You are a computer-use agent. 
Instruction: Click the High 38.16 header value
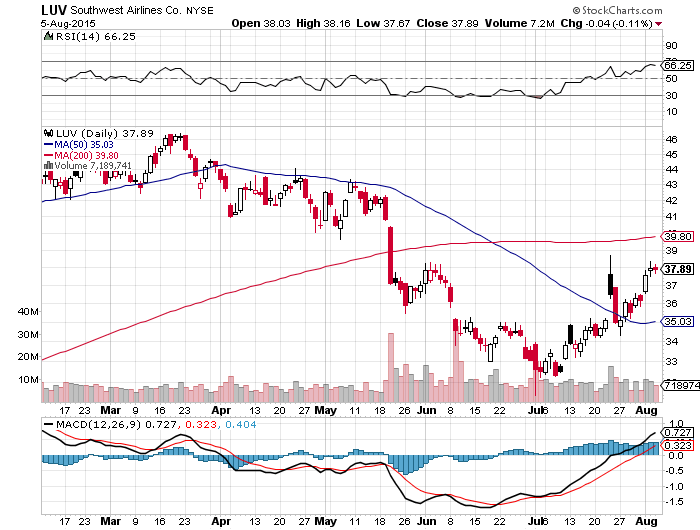323,23
